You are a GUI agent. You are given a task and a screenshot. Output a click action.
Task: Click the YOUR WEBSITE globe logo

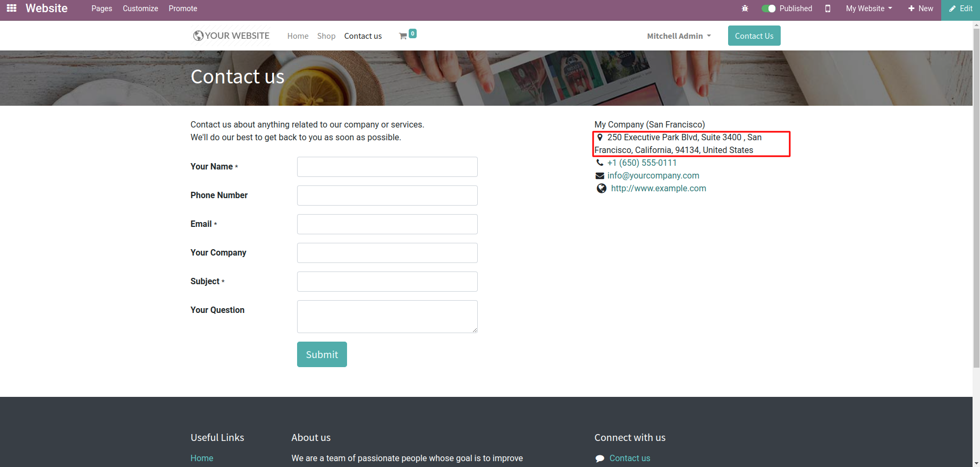click(231, 36)
